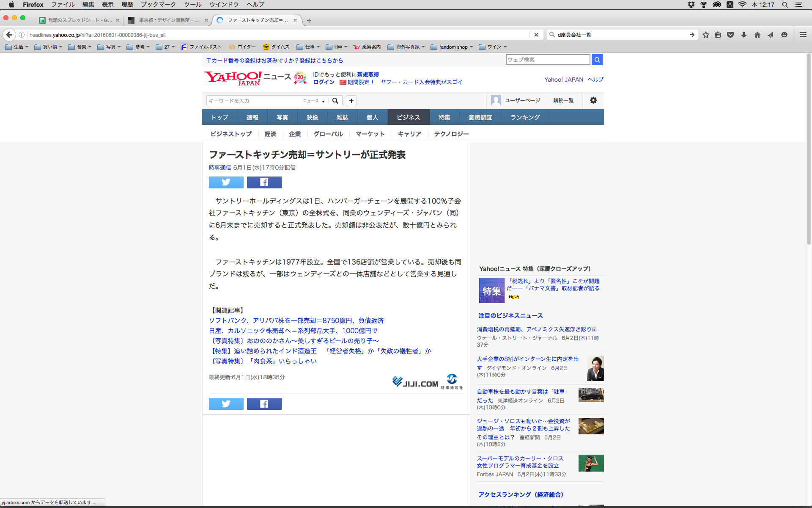Open the ブックマーク menu in the menu bar
The width and height of the screenshot is (812, 508).
click(158, 5)
